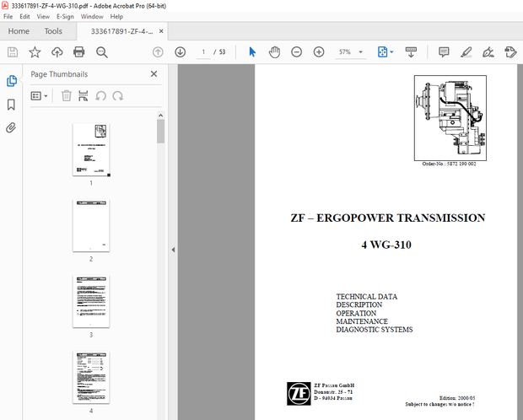Open the zoom percentage dropdown arrow
Viewport: 523px width, 420px height.
(x=360, y=52)
